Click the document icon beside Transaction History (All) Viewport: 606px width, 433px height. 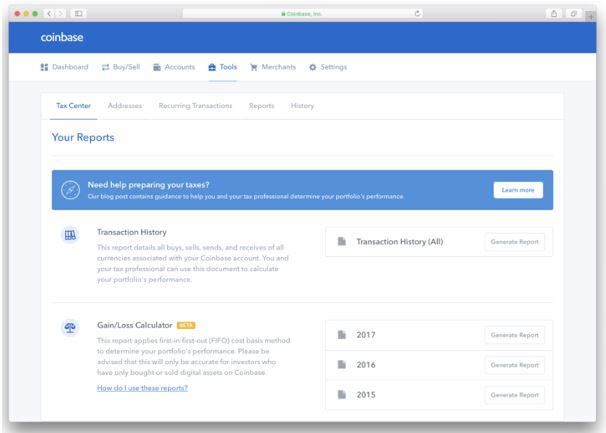tap(342, 241)
